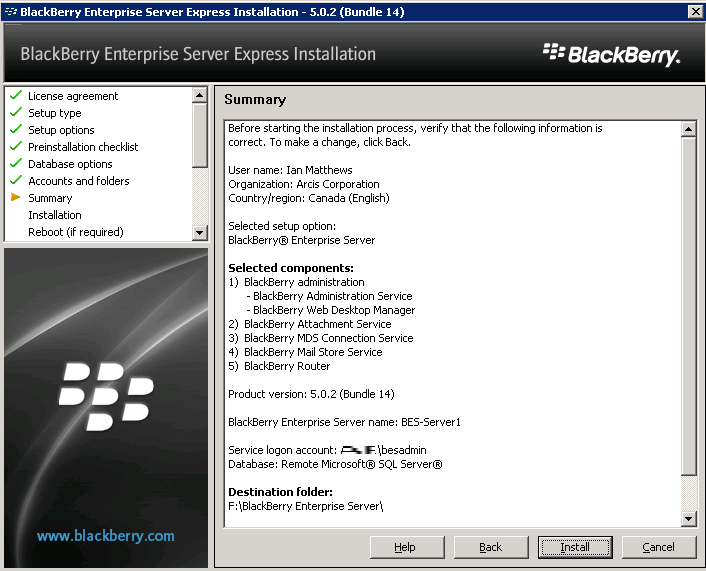Open Help for the installer
The image size is (706, 571).
[x=407, y=547]
